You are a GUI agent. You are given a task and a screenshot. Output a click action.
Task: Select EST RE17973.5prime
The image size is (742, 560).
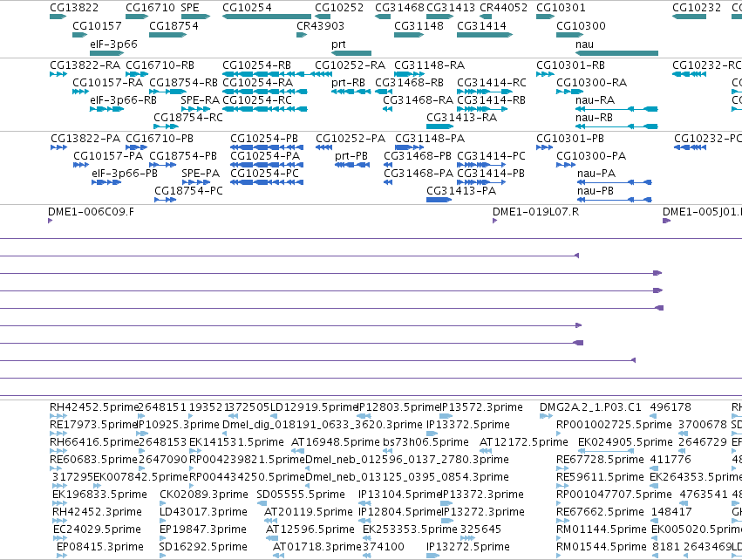pos(58,434)
